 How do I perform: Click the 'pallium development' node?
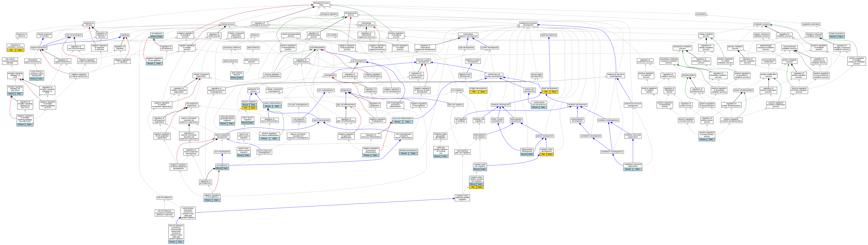(x=545, y=136)
